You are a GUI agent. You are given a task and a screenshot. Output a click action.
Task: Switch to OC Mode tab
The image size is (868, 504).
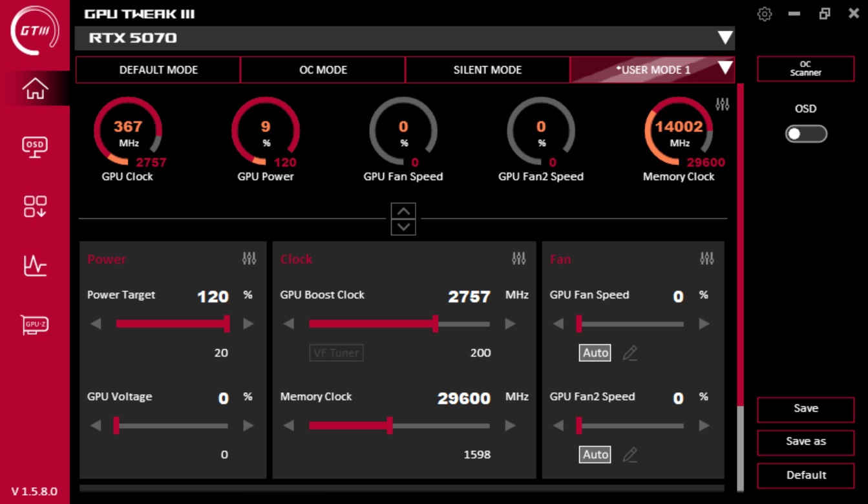click(323, 70)
